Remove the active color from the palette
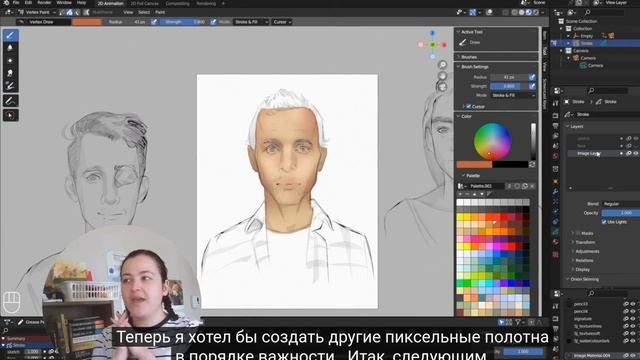 point(467,194)
